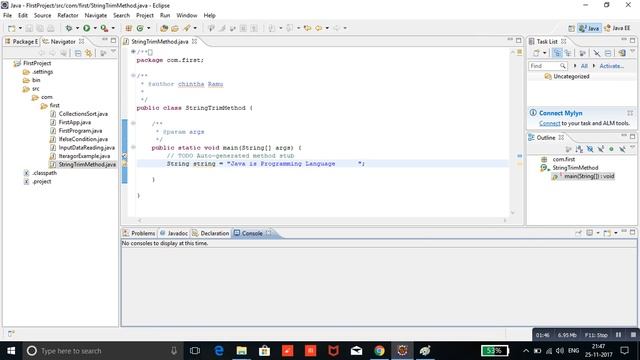Click Collapse All in Navigator toolbar

pyautogui.click(x=78, y=53)
